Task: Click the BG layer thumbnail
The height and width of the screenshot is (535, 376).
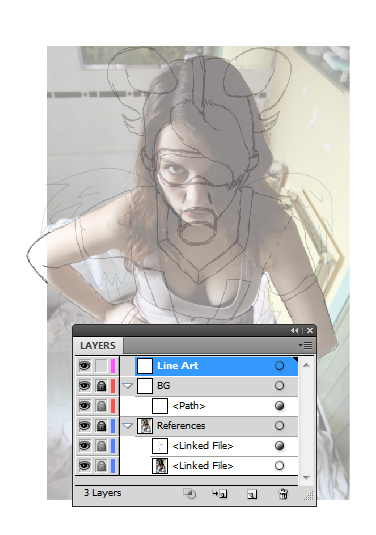Action: pyautogui.click(x=145, y=386)
